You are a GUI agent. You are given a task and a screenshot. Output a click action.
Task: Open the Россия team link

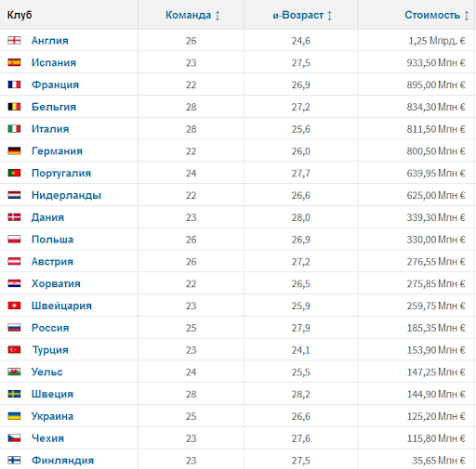(x=50, y=328)
